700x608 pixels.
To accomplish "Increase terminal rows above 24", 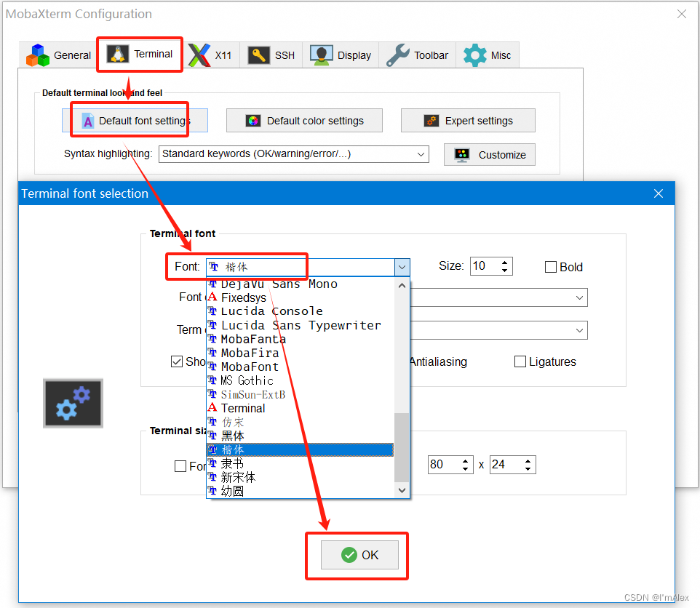I will 528,461.
